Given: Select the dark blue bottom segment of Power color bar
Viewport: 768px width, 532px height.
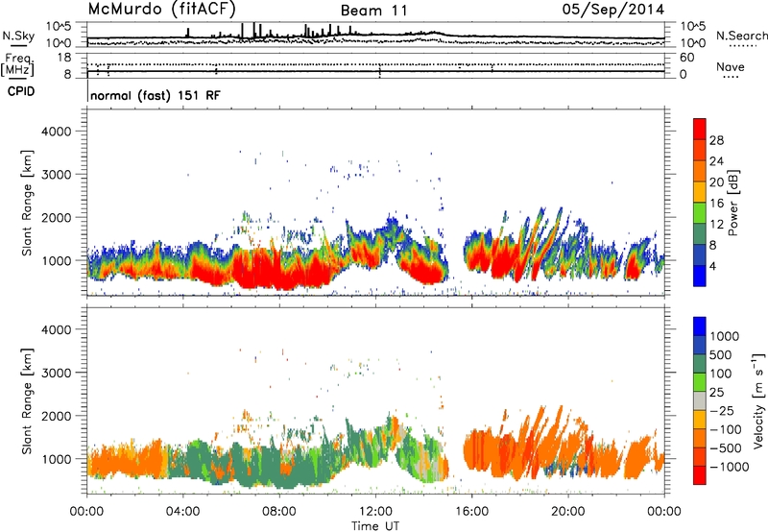Looking at the screenshot, I should pyautogui.click(x=700, y=276).
